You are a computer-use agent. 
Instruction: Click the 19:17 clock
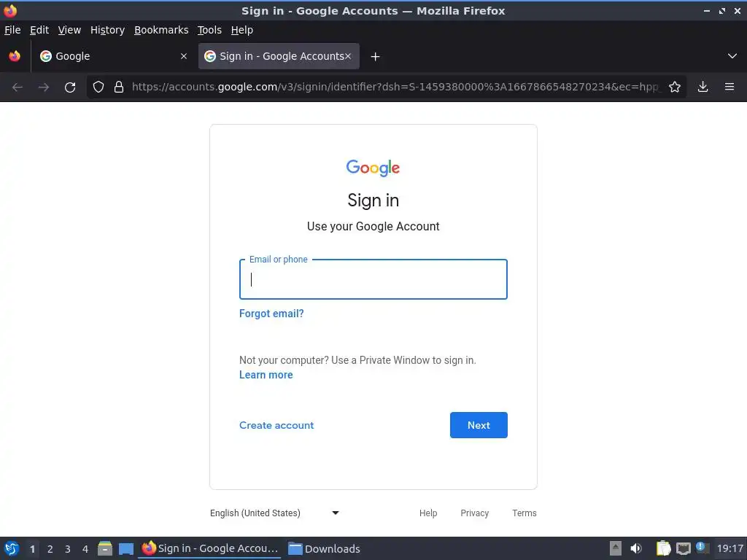click(729, 548)
